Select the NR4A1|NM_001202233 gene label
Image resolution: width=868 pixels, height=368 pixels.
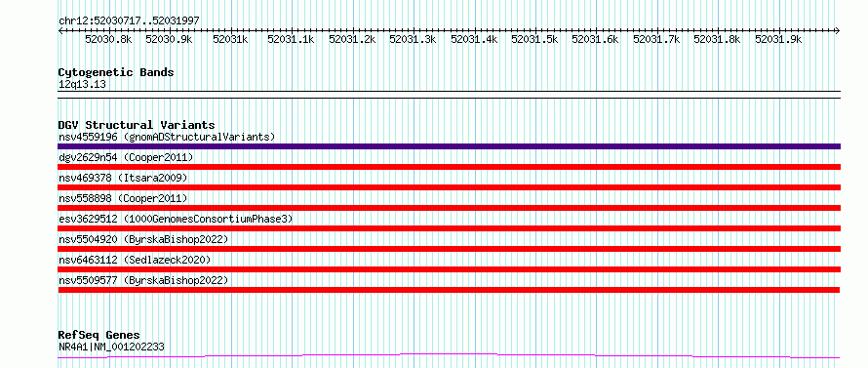click(x=111, y=348)
